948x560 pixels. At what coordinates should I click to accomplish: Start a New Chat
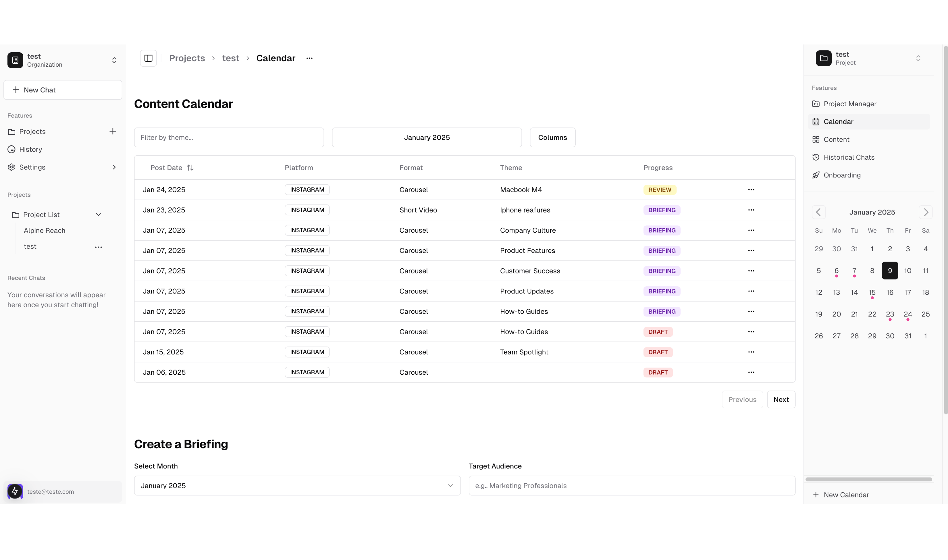[x=63, y=90]
